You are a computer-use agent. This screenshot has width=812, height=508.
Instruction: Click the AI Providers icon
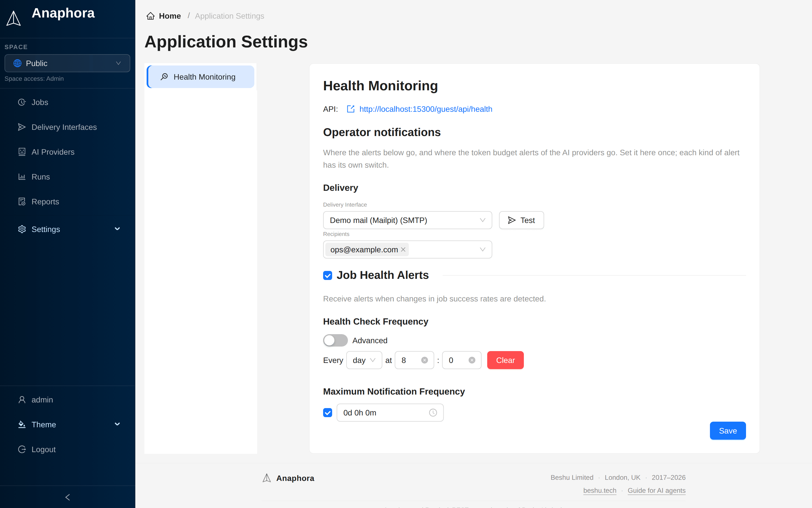[x=22, y=152]
